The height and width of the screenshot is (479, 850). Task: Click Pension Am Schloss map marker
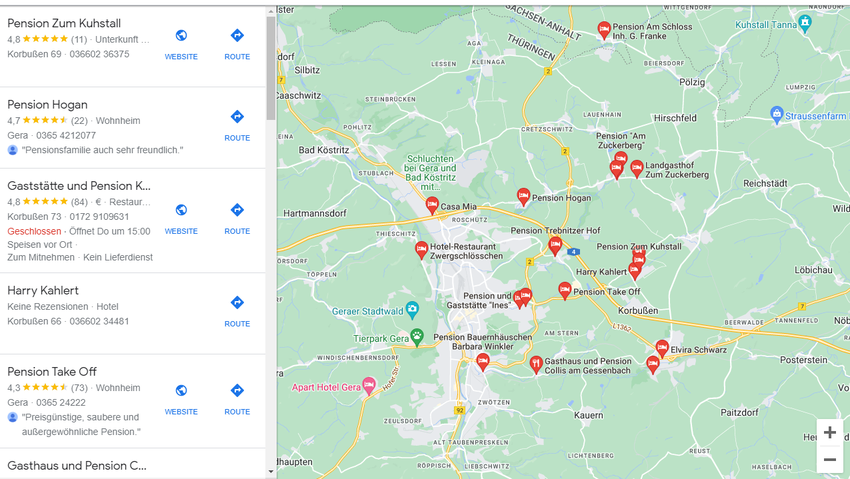pos(604,30)
